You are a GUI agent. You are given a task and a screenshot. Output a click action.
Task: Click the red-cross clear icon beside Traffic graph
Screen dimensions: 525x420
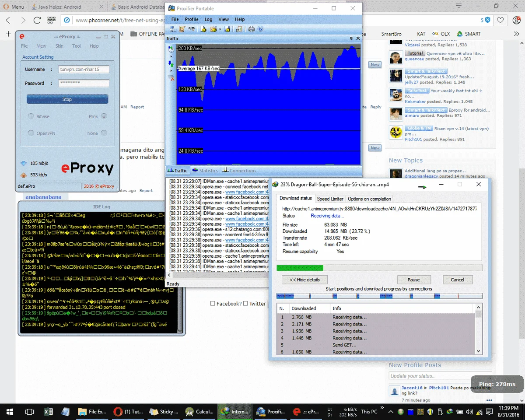(171, 78)
